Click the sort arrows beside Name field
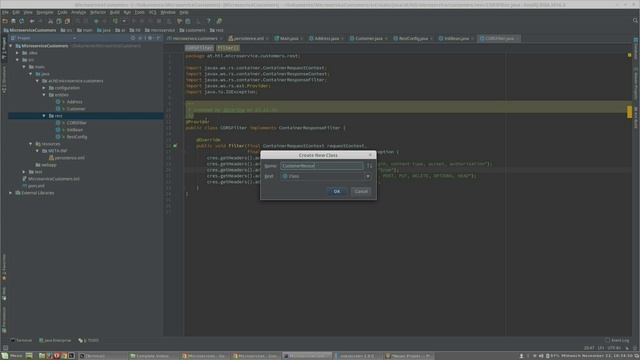This screenshot has width=640, height=360. coord(369,166)
